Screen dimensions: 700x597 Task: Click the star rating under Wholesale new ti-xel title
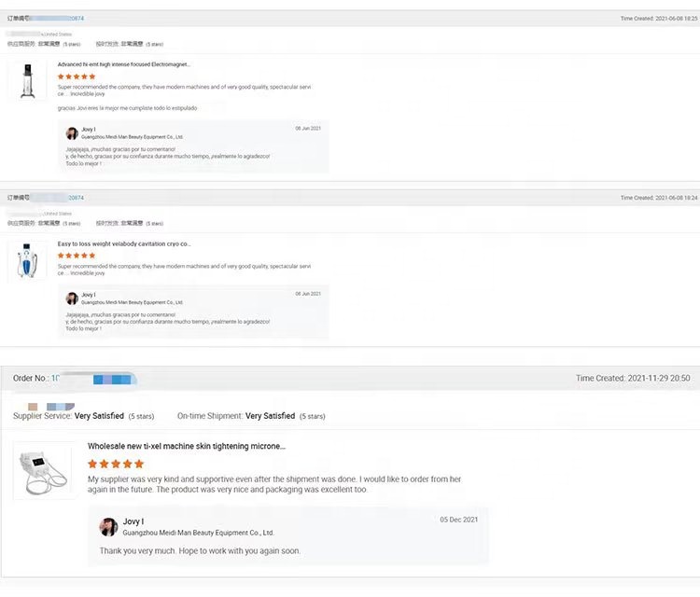click(x=116, y=464)
